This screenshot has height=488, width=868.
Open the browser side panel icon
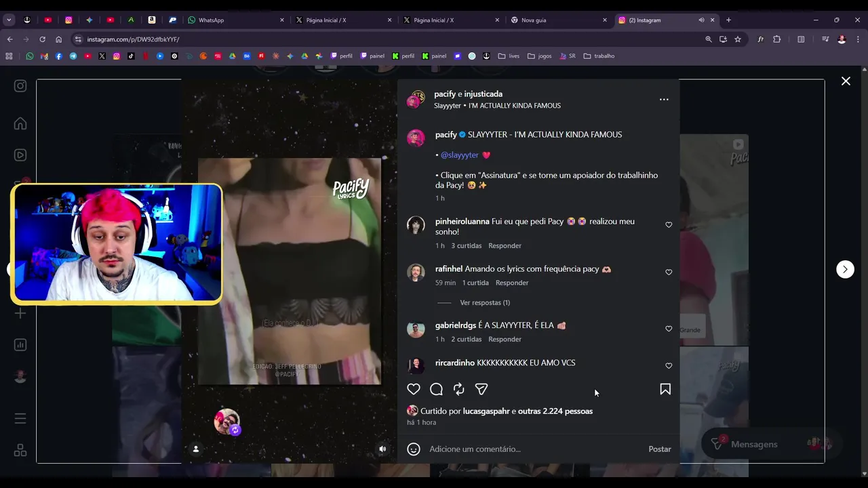click(x=801, y=39)
